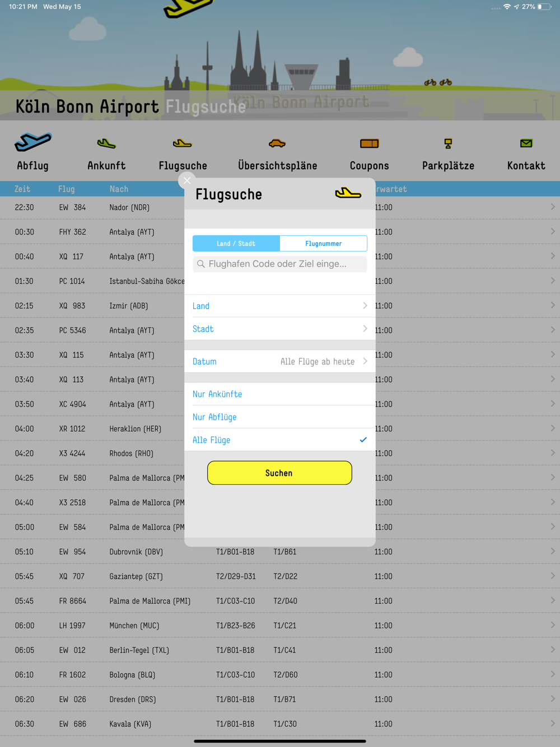Viewport: 560px width, 747px height.
Task: Click the yellow plane icon in Flugsuche dialog header
Action: click(348, 193)
